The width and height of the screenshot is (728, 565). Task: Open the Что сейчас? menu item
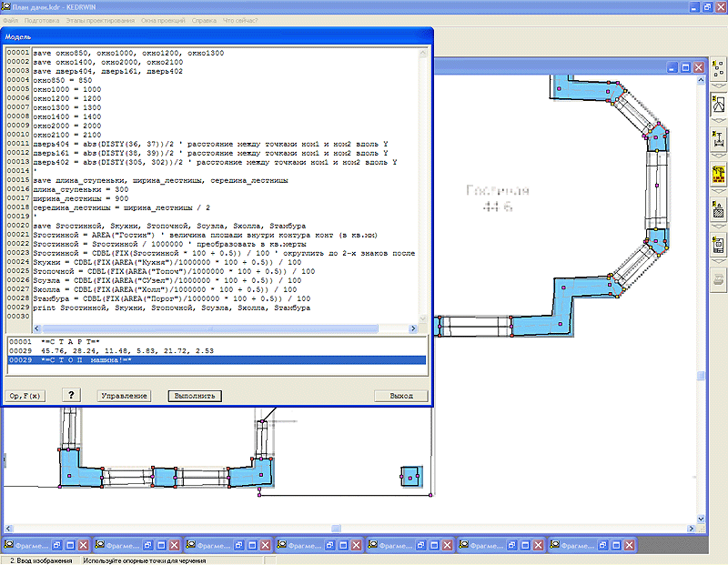(x=240, y=20)
